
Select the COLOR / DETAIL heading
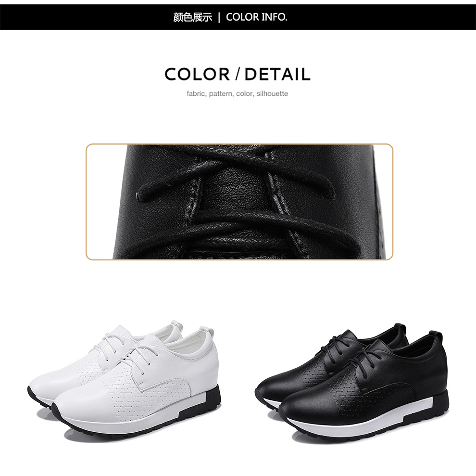click(x=238, y=74)
